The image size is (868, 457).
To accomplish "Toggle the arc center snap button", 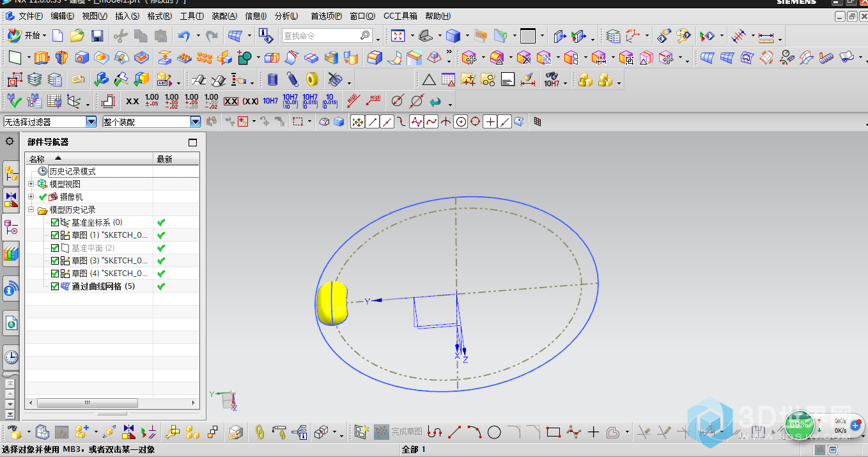I will click(x=461, y=121).
